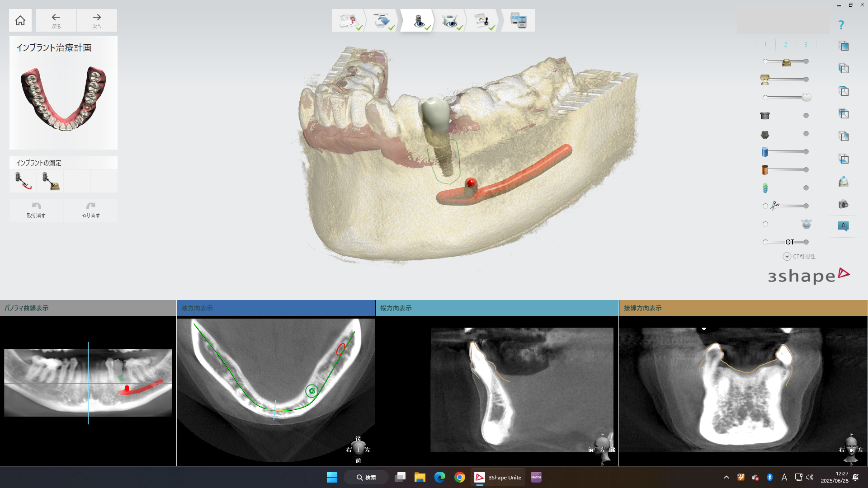This screenshot has width=868, height=488.
Task: Adjust the CT visibility slider
Action: pos(786,242)
